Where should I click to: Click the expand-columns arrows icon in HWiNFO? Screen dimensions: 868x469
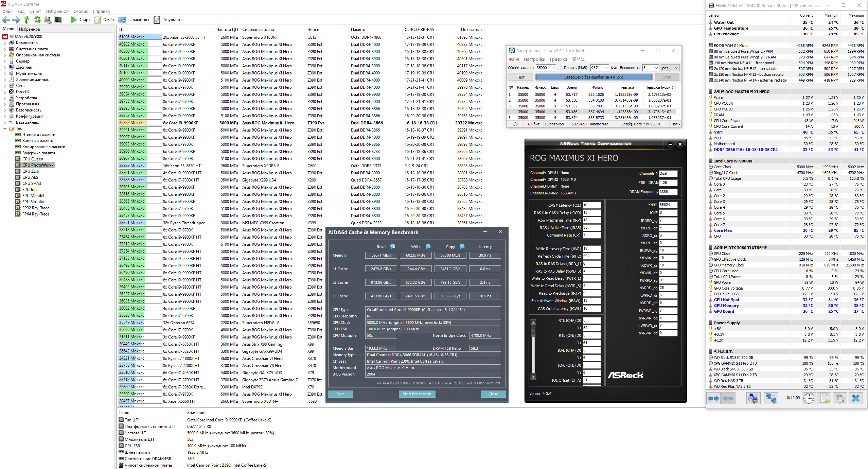pos(713,398)
